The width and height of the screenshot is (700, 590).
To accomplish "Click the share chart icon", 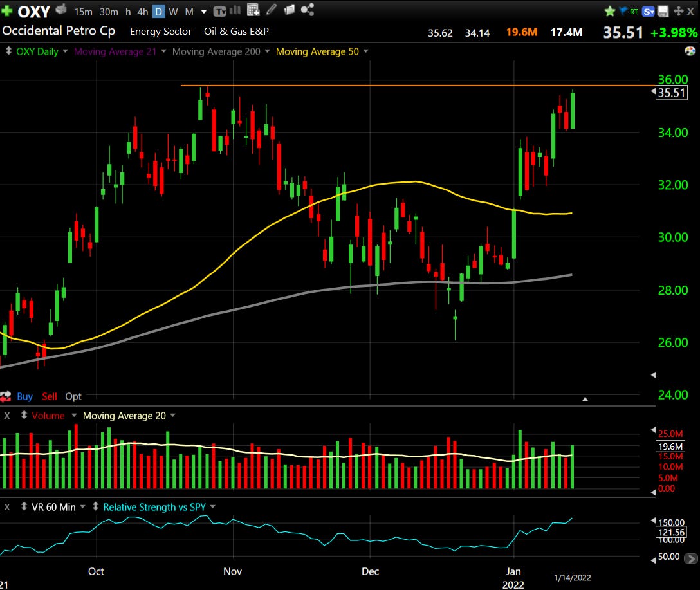I will (308, 10).
